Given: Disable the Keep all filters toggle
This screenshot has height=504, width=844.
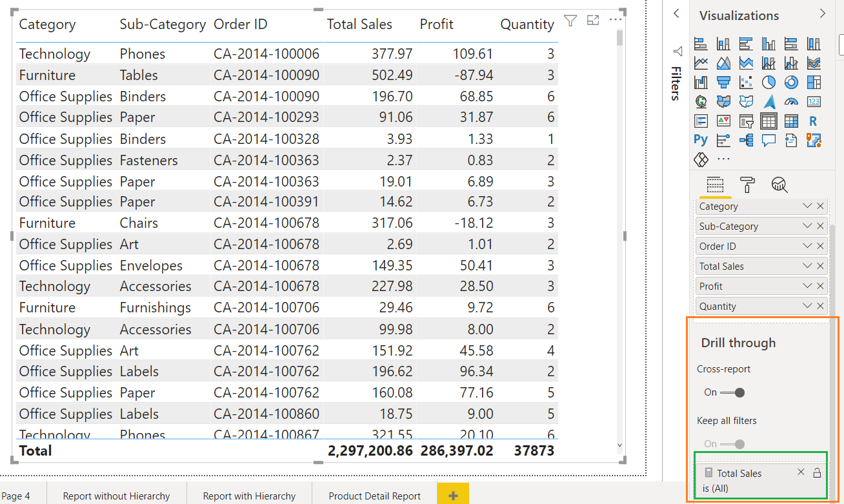Looking at the screenshot, I should pos(732,444).
